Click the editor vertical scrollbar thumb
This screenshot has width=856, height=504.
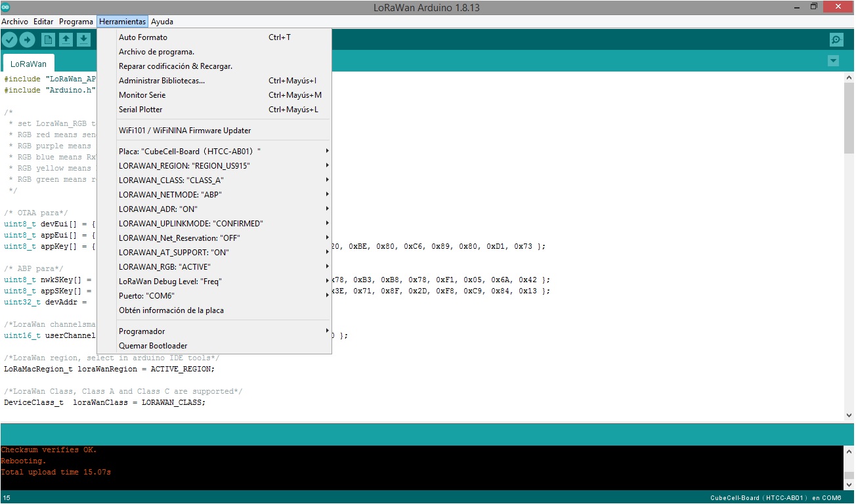coord(849,119)
